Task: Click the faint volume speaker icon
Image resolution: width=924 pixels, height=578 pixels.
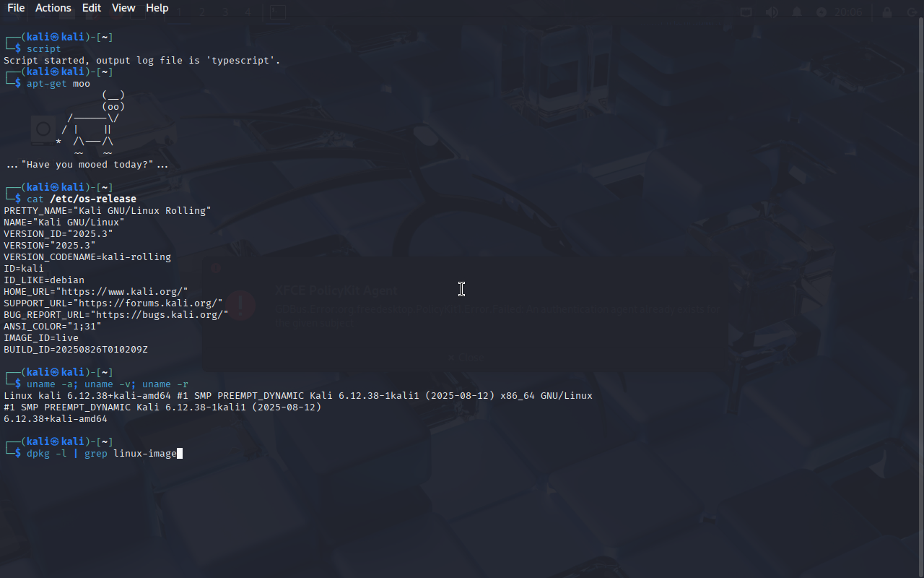Action: click(x=772, y=12)
